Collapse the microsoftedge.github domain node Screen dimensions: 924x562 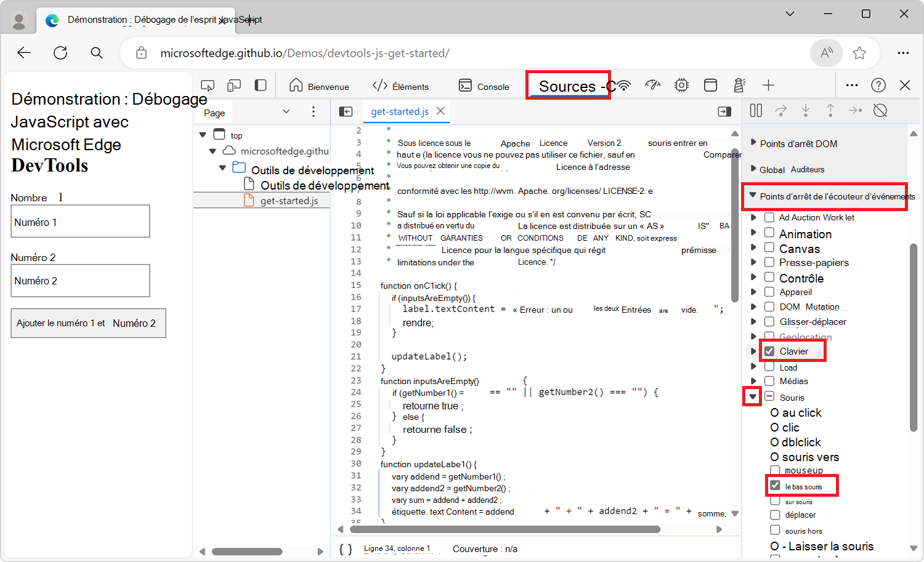click(x=213, y=150)
